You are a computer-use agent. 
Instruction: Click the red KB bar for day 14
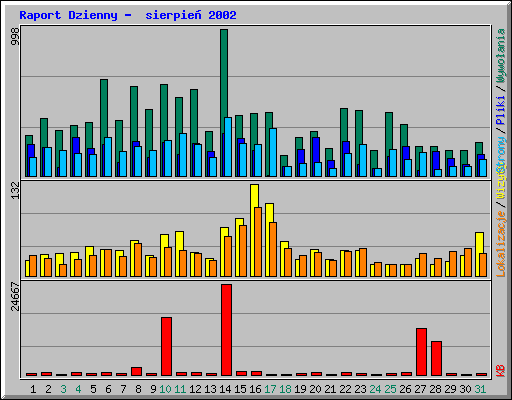(x=226, y=330)
